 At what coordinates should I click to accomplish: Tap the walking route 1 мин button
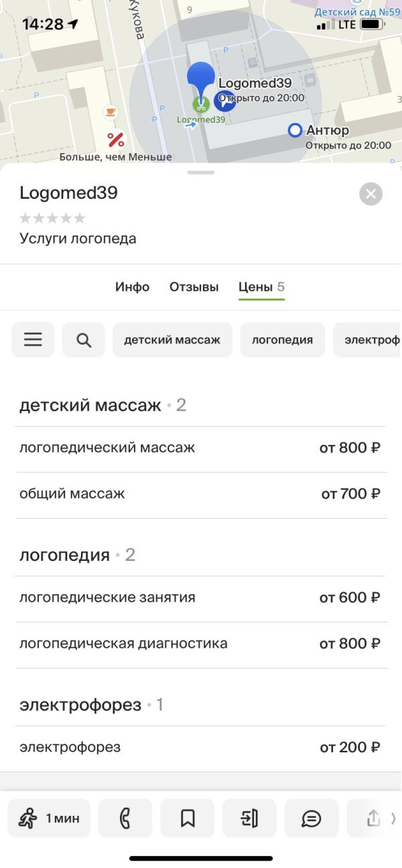click(49, 818)
